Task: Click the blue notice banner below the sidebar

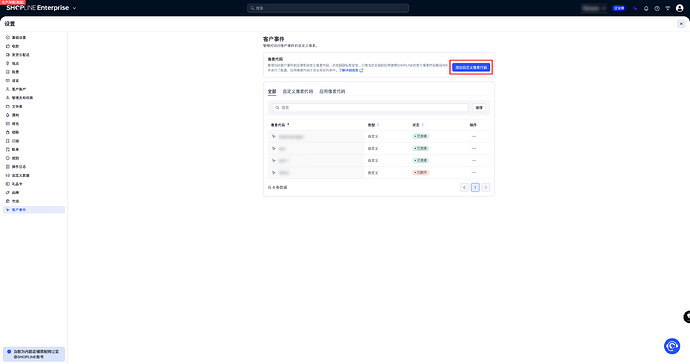Action: (34, 354)
